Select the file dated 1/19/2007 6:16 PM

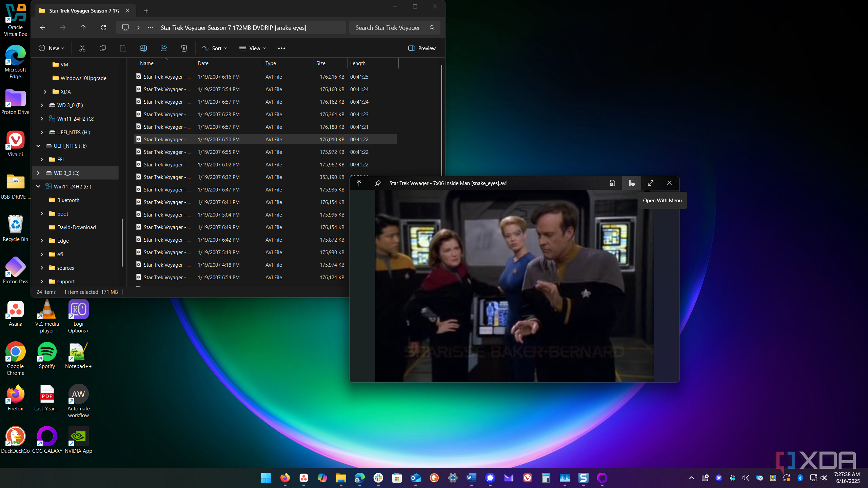(265, 77)
